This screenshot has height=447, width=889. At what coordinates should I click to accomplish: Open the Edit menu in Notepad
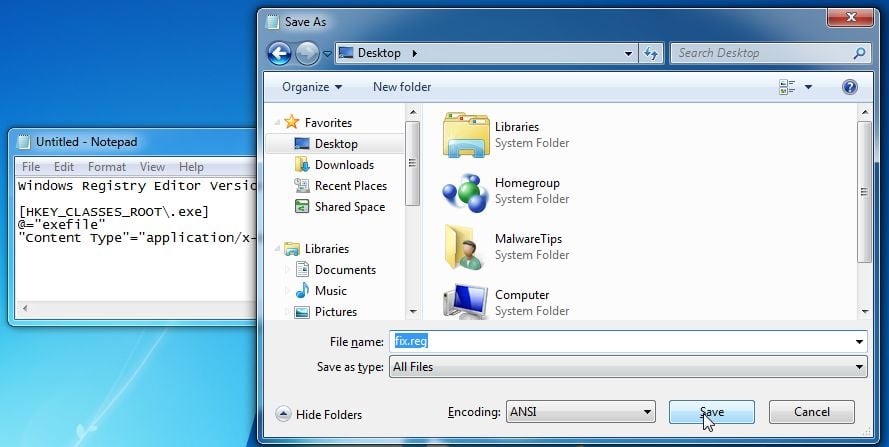(64, 167)
